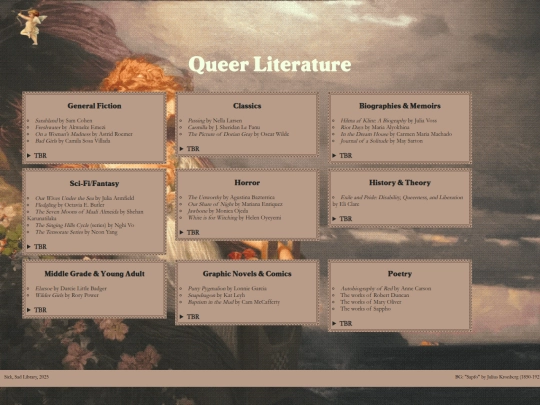Screen dimensions: 540x405
Task: Click The Unworthy by Agustina Bazterrica
Action: [231, 197]
